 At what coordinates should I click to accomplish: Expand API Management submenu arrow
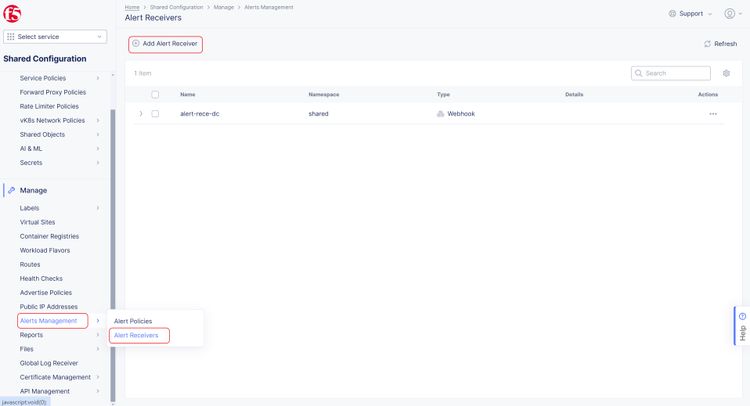pos(98,391)
